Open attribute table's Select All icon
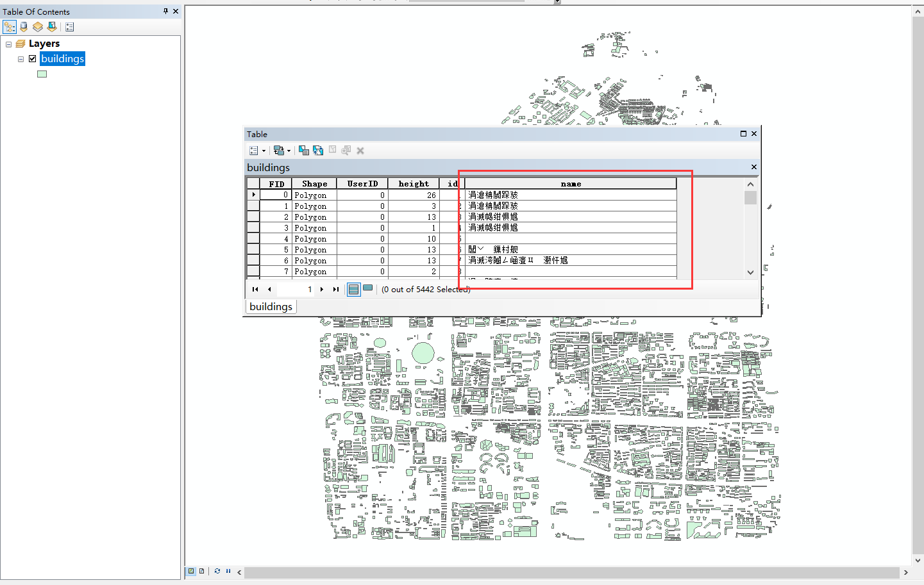This screenshot has height=585, width=924. [303, 150]
